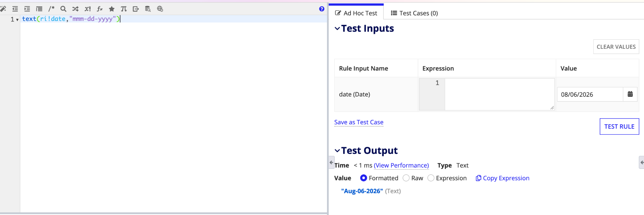Run the TEST RULE button

pos(619,126)
